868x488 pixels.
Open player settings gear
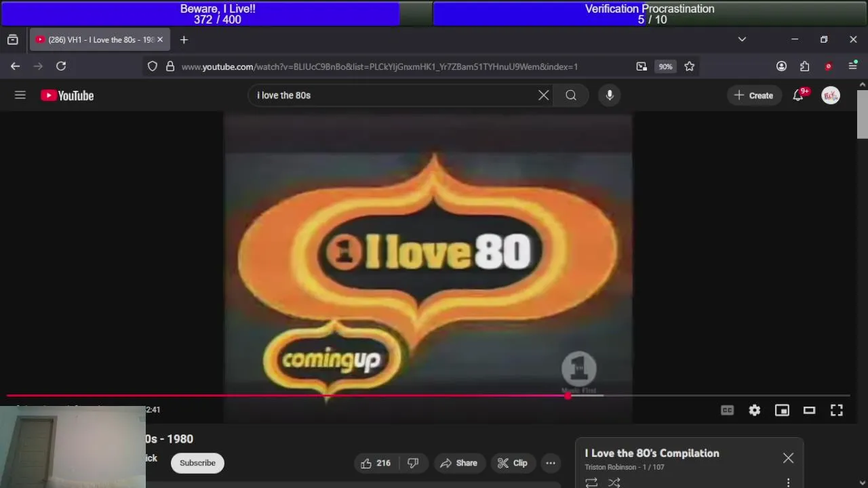(x=755, y=410)
